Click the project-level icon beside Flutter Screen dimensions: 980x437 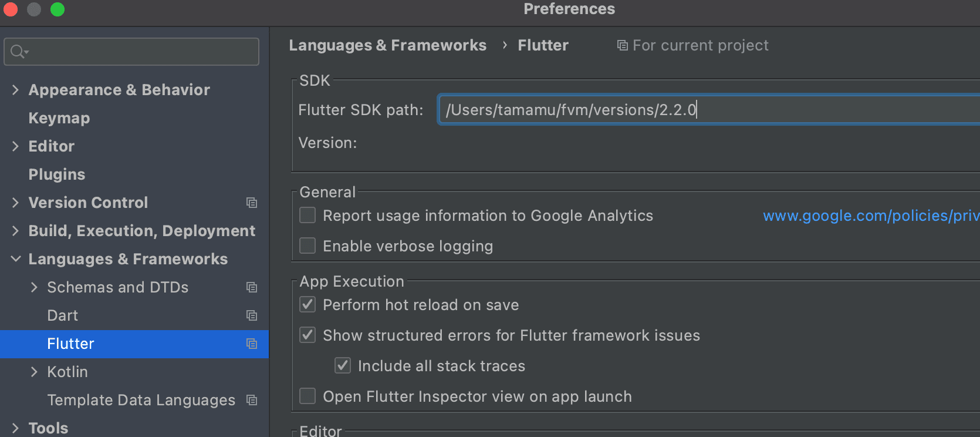click(252, 344)
